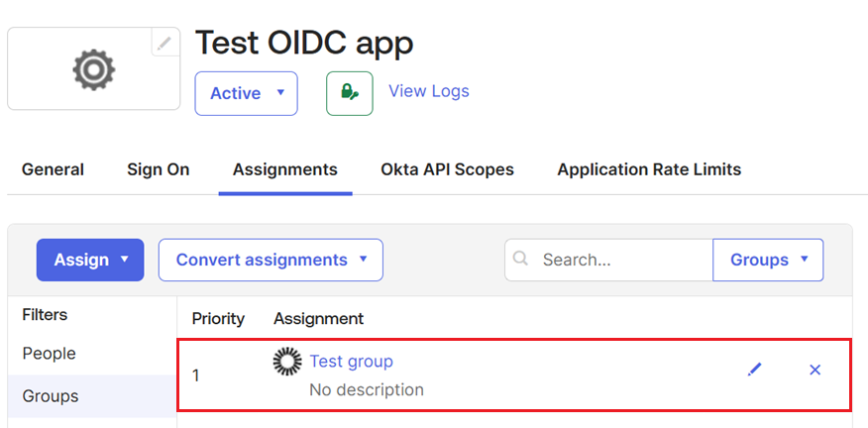Edit the Test group assignment with pencil icon
The height and width of the screenshot is (428, 868).
tap(755, 370)
